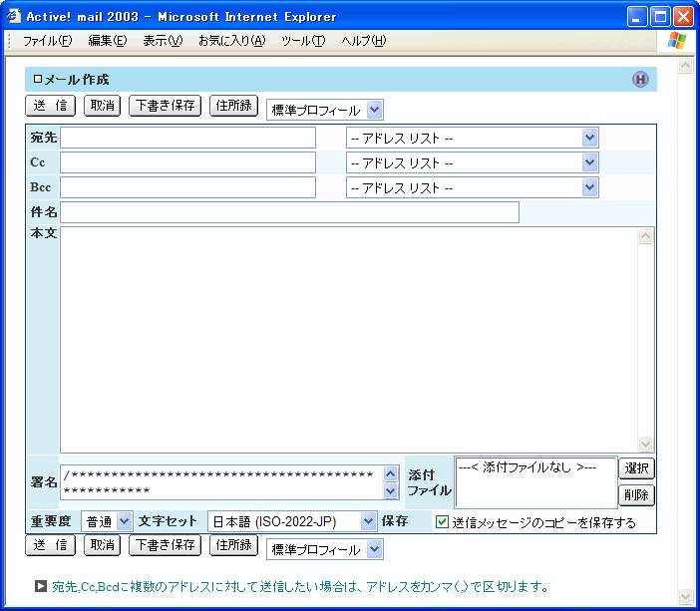Click the top 取消 cancel button
Image resolution: width=700 pixels, height=611 pixels.
103,106
